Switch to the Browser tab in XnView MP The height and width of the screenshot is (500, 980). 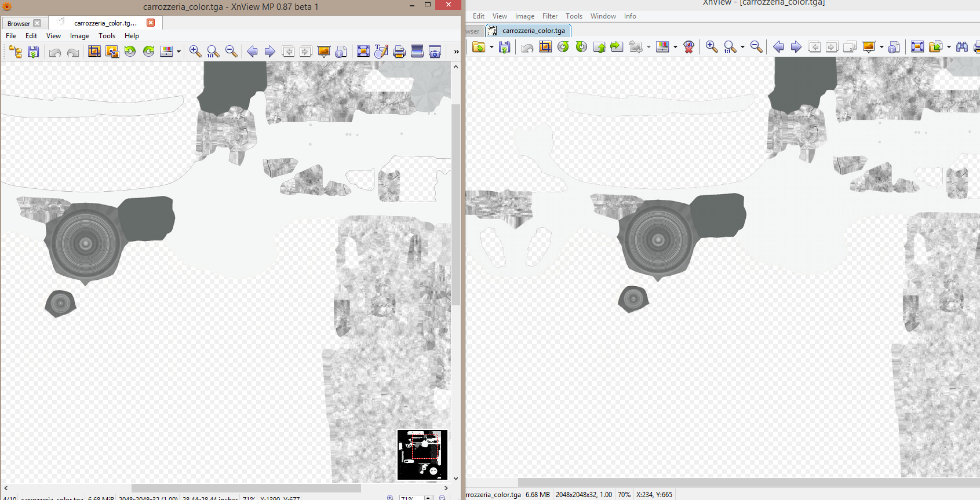(19, 24)
